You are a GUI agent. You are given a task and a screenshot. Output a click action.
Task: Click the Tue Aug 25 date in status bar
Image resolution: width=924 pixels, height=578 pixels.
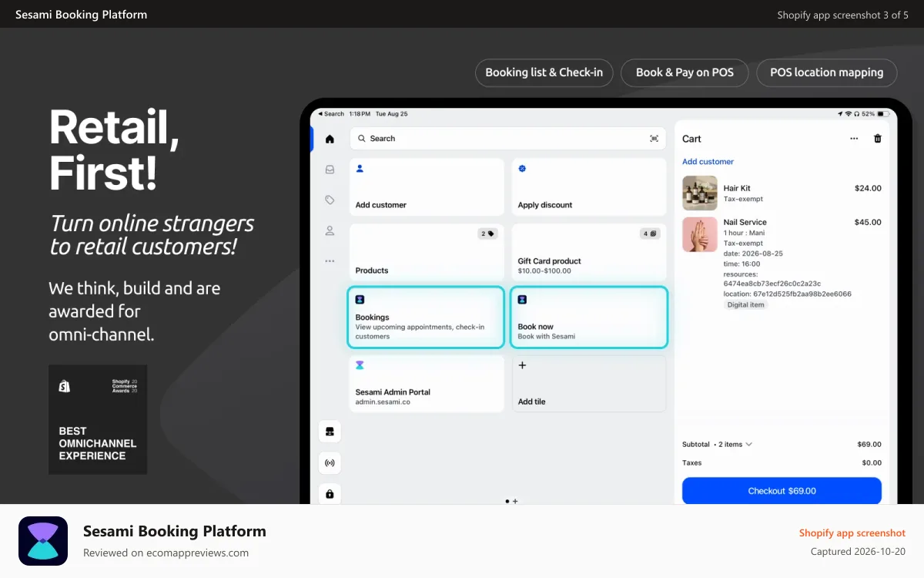click(x=391, y=114)
